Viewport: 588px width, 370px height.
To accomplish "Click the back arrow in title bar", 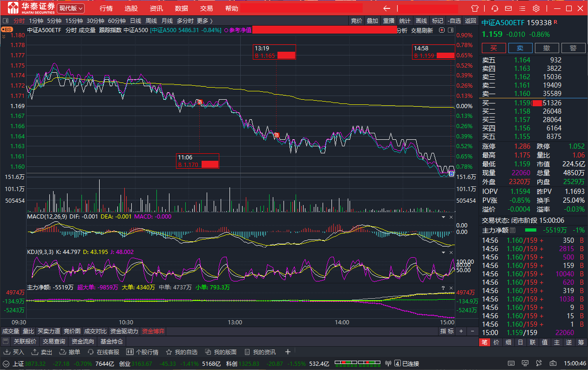I will pos(386,8).
